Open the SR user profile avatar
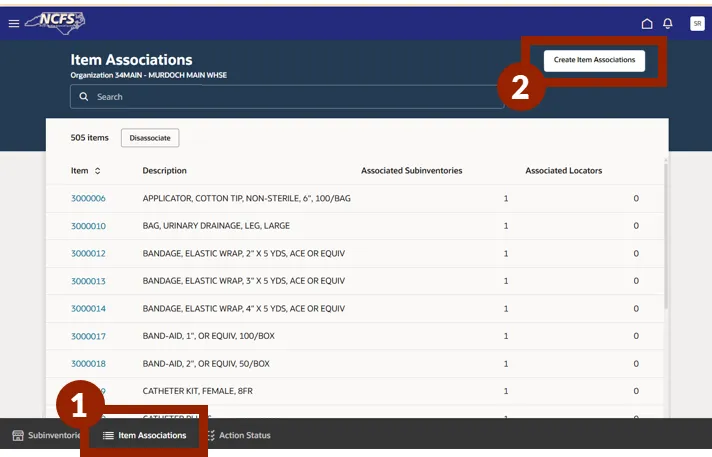 (697, 23)
